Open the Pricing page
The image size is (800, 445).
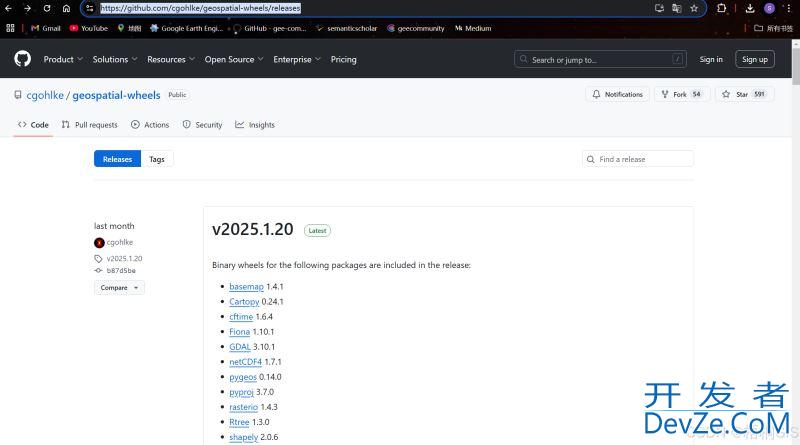click(343, 59)
